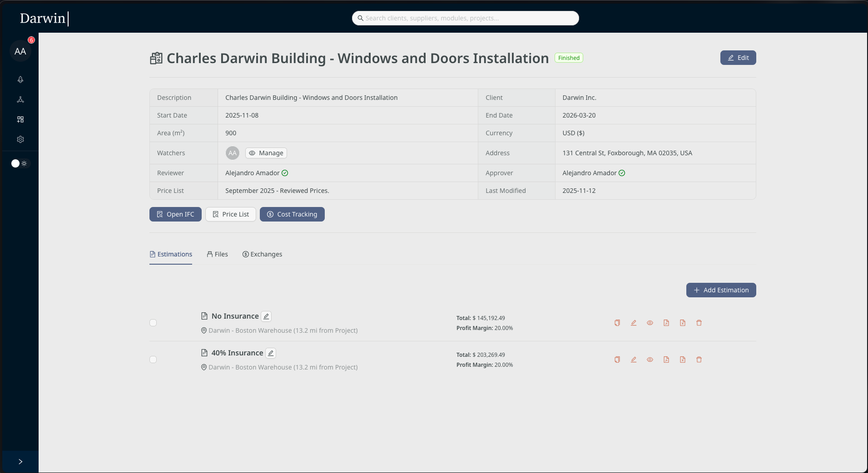The height and width of the screenshot is (473, 868).
Task: Delete the No Insurance estimation
Action: [699, 323]
